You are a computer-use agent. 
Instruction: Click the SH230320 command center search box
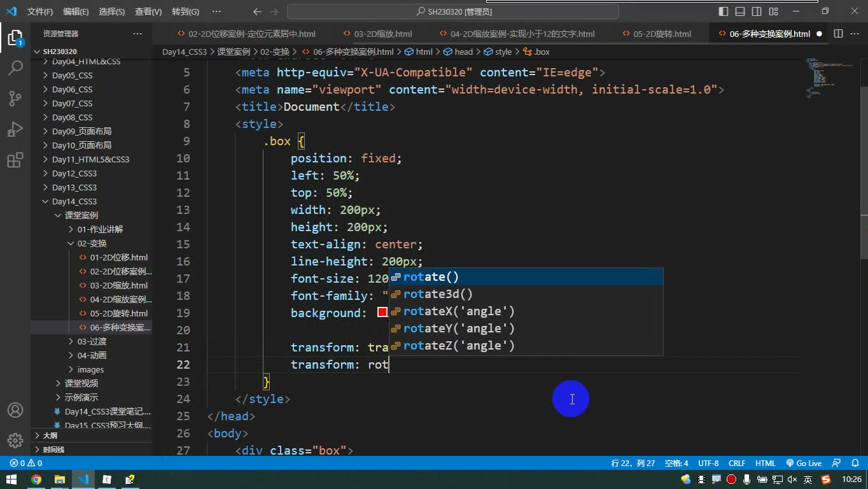pyautogui.click(x=453, y=11)
